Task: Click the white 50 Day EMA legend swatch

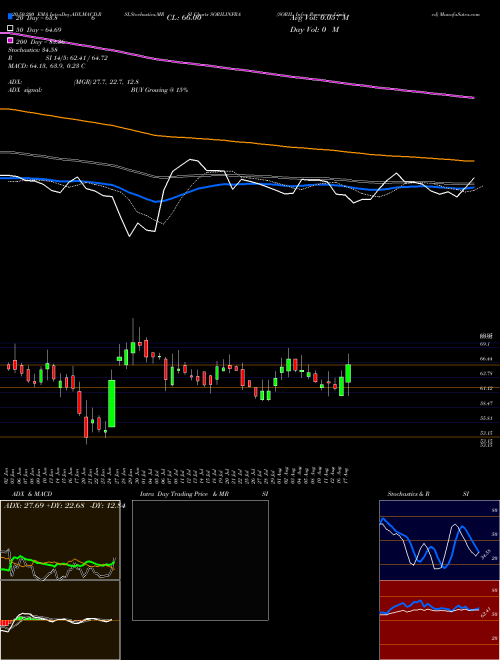Action: (11, 29)
